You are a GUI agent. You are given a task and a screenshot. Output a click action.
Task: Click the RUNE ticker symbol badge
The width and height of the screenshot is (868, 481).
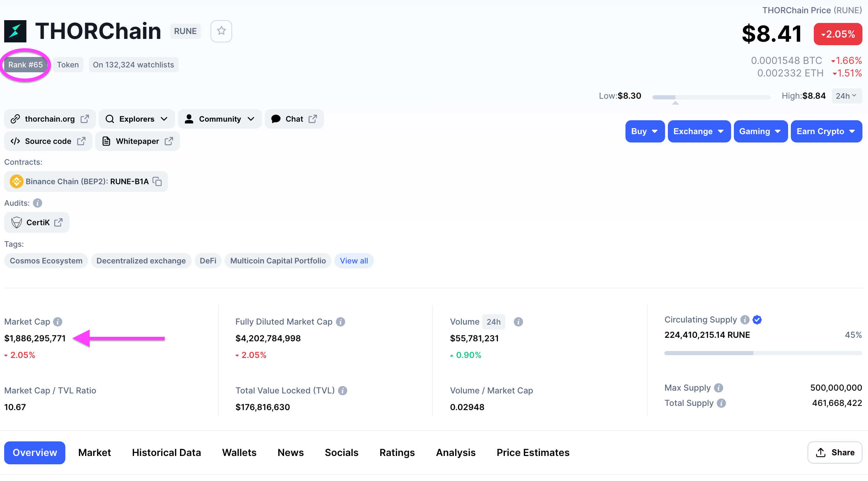coord(185,31)
